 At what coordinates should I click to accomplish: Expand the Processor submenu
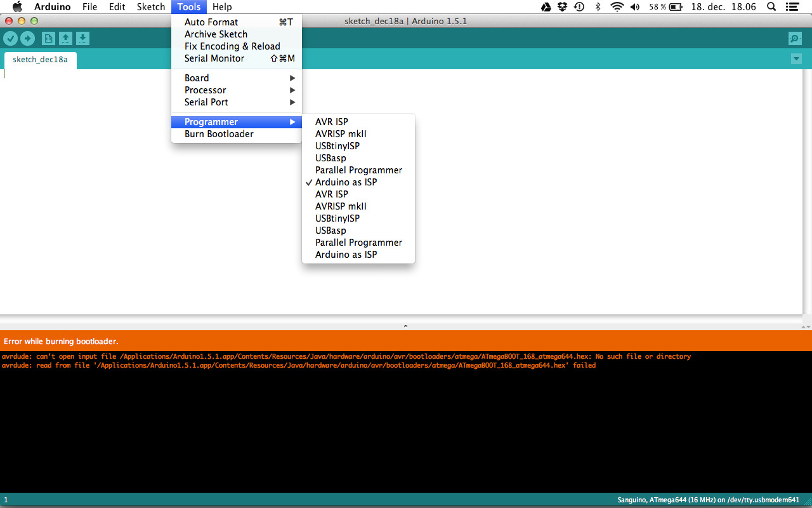[x=236, y=90]
